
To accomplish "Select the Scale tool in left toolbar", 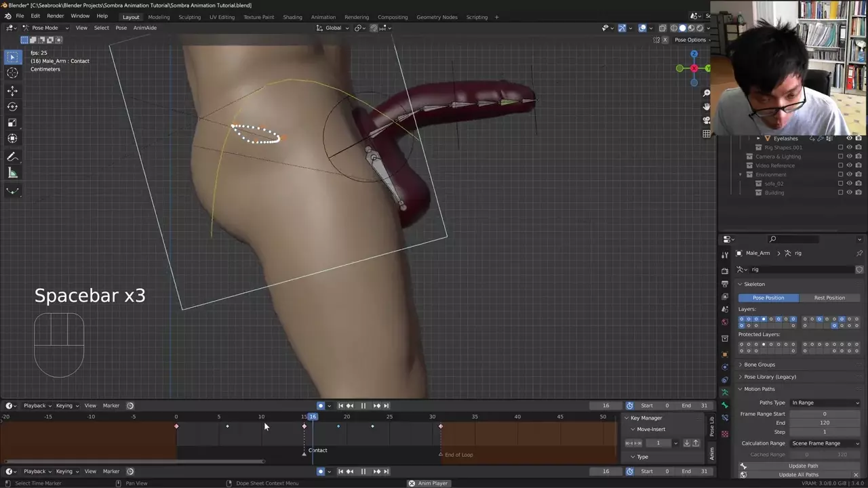I will click(12, 123).
